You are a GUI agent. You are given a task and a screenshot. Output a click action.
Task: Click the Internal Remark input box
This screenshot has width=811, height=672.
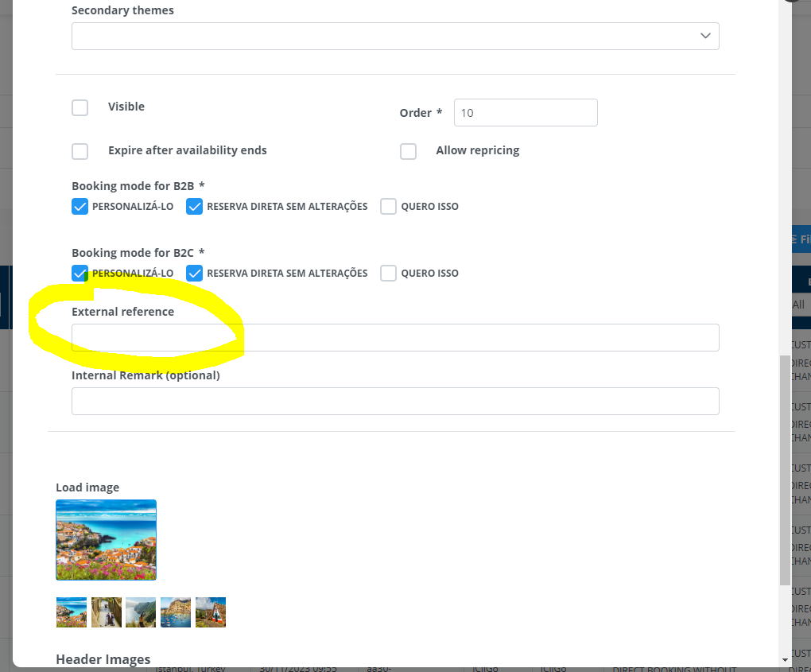point(395,401)
